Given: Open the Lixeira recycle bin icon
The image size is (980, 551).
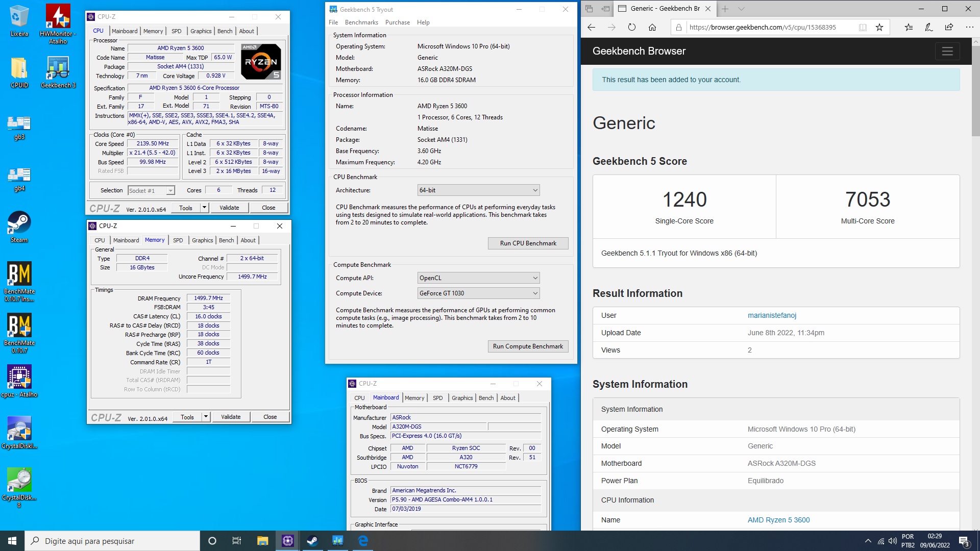Looking at the screenshot, I should (x=19, y=20).
